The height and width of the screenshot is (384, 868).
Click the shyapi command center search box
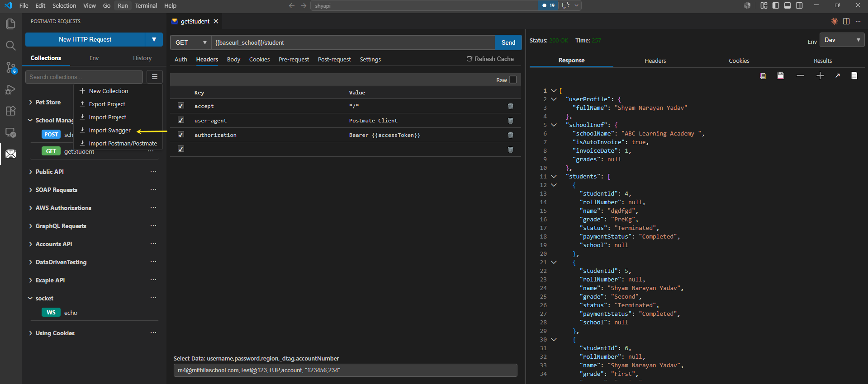(425, 5)
